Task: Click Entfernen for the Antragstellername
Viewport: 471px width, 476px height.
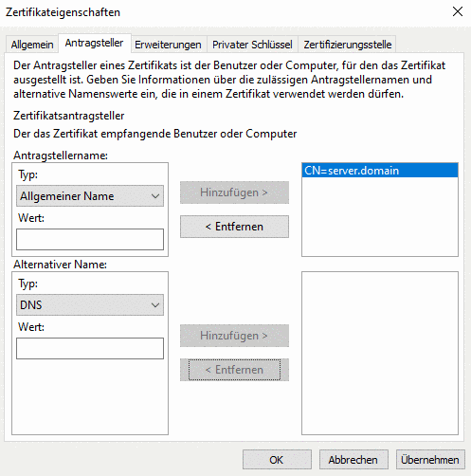Action: [234, 227]
